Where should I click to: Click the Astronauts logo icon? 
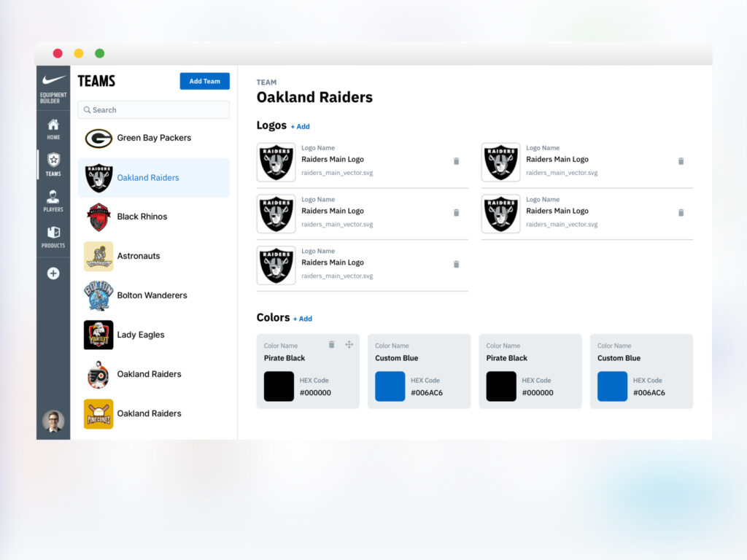click(x=98, y=256)
